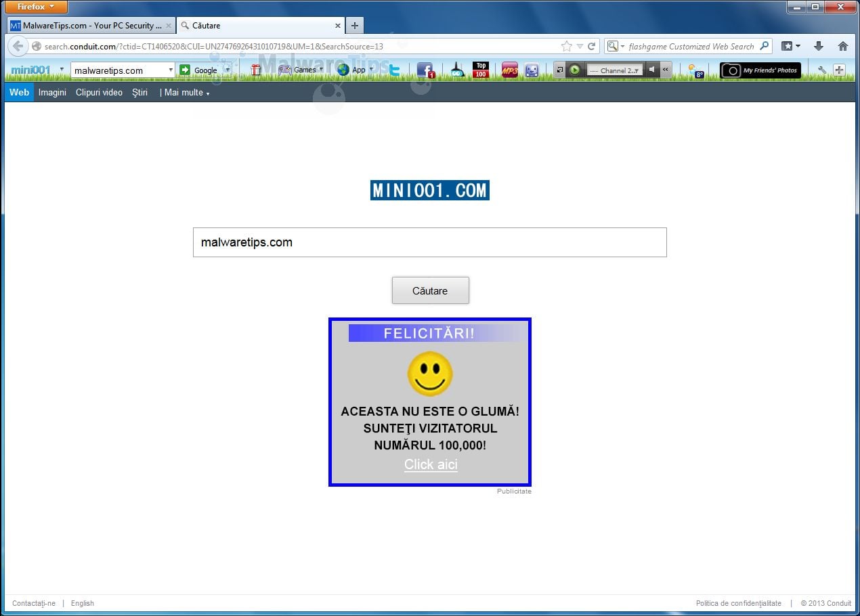Click the Facebook icon in the toolbar
This screenshot has height=616, width=860.
[425, 70]
